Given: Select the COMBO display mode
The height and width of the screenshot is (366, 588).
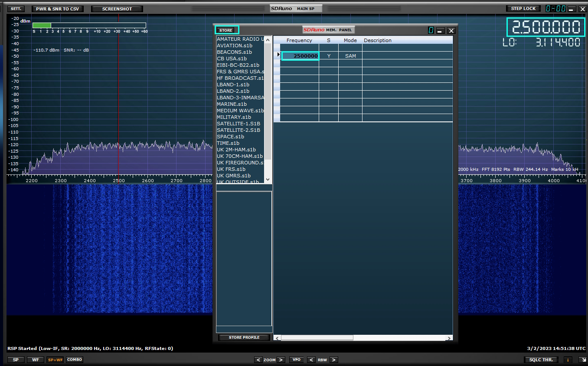Looking at the screenshot, I should click(x=74, y=359).
